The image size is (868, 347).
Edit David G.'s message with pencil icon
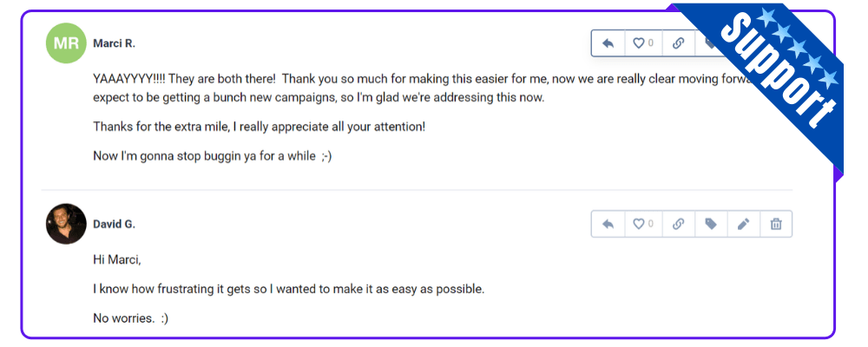744,224
